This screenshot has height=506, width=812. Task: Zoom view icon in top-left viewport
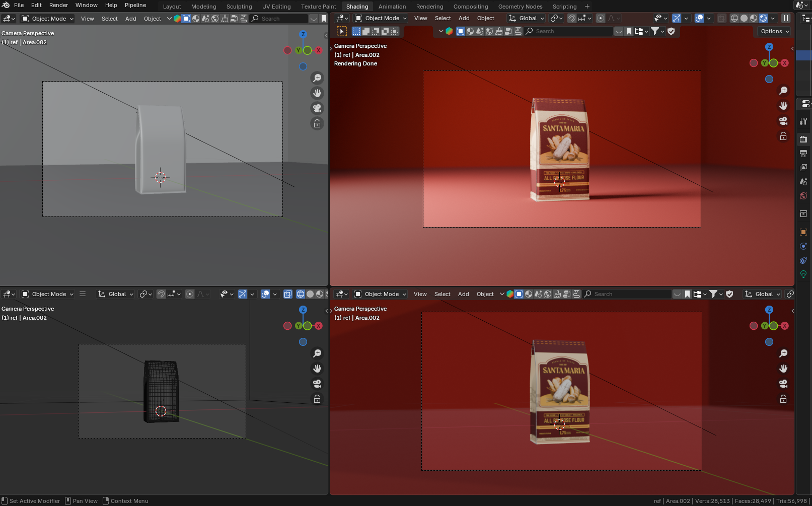pyautogui.click(x=317, y=78)
